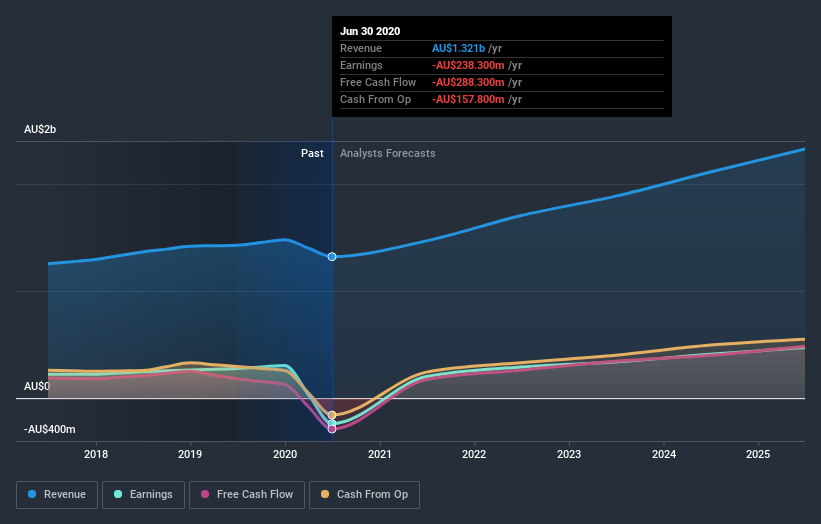Click the -AU$238.300m earnings value in tooltip

pos(468,65)
